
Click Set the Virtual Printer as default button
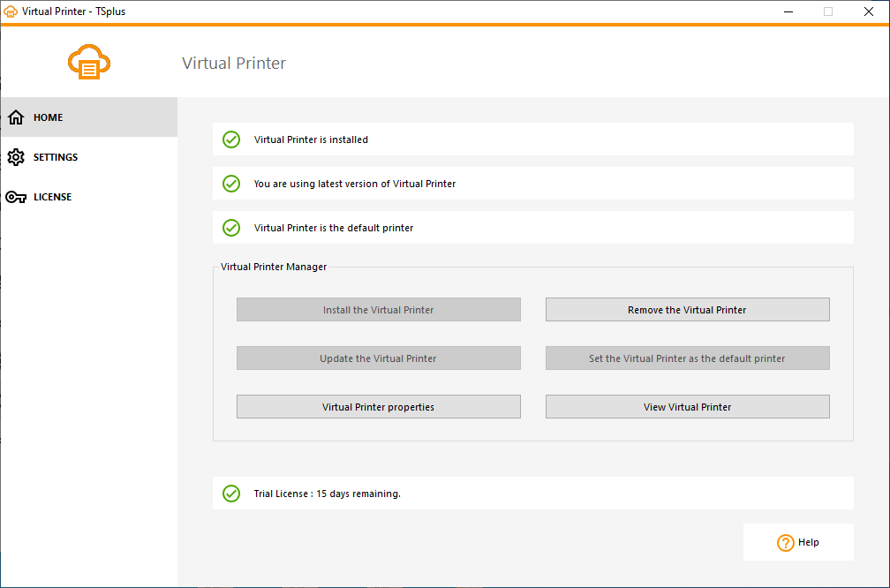pyautogui.click(x=687, y=358)
